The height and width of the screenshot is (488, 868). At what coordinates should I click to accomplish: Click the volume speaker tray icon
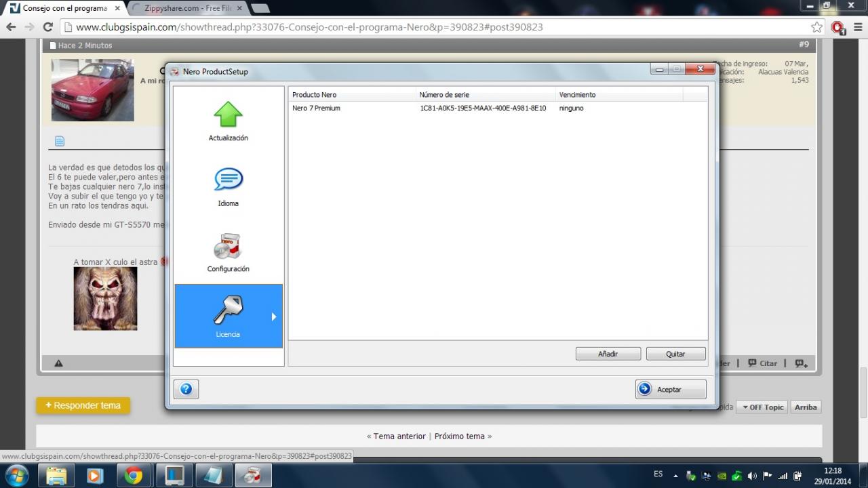click(752, 476)
